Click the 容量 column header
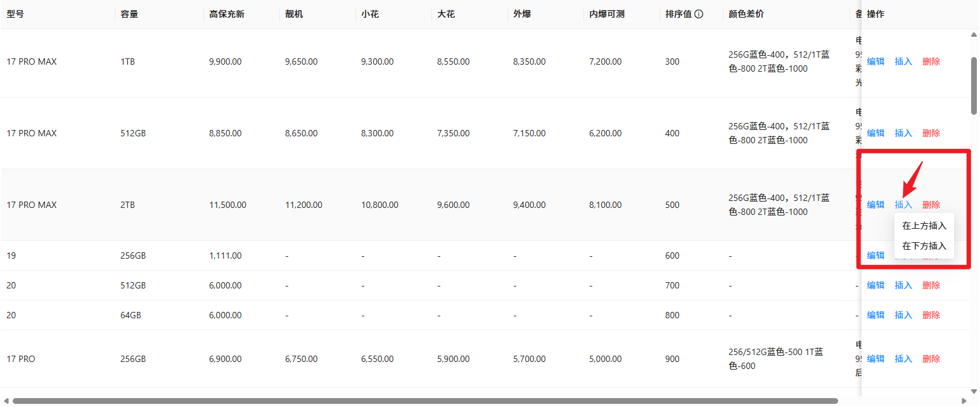980x407 pixels. click(129, 14)
